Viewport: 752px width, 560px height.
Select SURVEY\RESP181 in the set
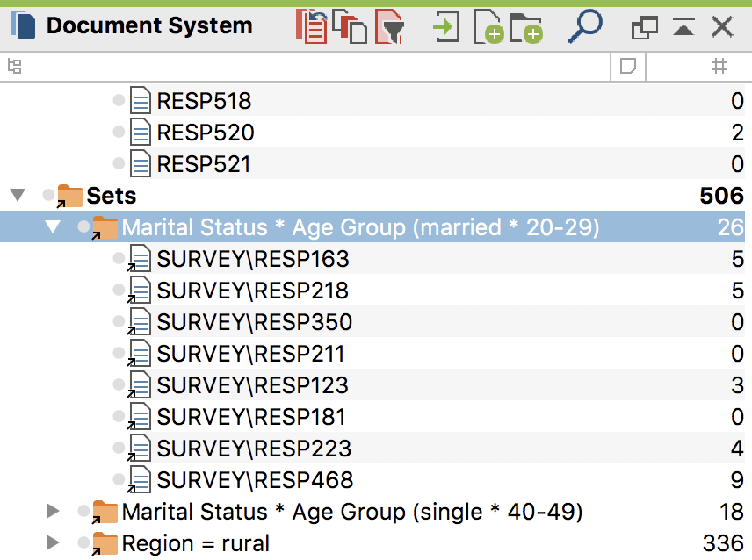tap(251, 417)
